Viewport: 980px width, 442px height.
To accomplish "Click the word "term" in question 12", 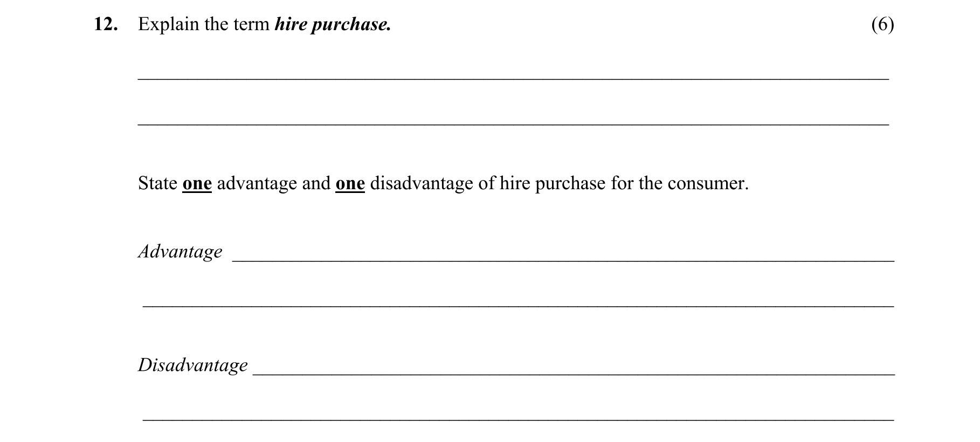I will tap(251, 24).
